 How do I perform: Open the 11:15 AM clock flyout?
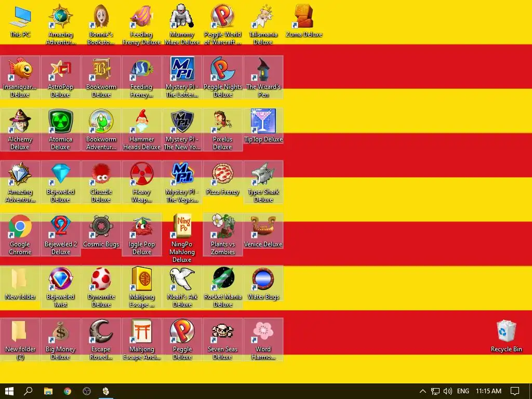click(x=488, y=391)
